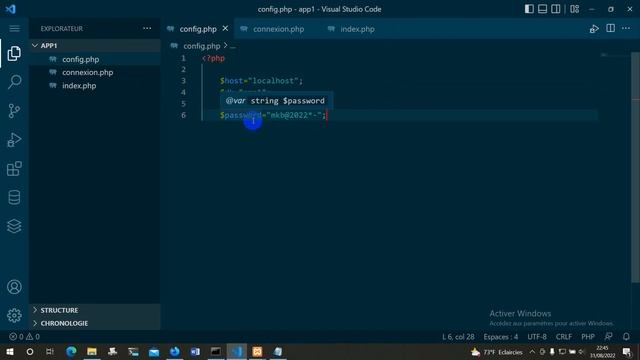Change indentation via Espaces : 4
The height and width of the screenshot is (360, 640).
[501, 337]
